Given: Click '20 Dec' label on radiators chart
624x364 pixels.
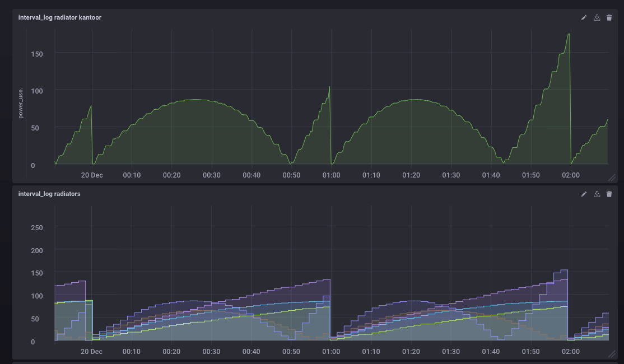Looking at the screenshot, I should coord(91,352).
